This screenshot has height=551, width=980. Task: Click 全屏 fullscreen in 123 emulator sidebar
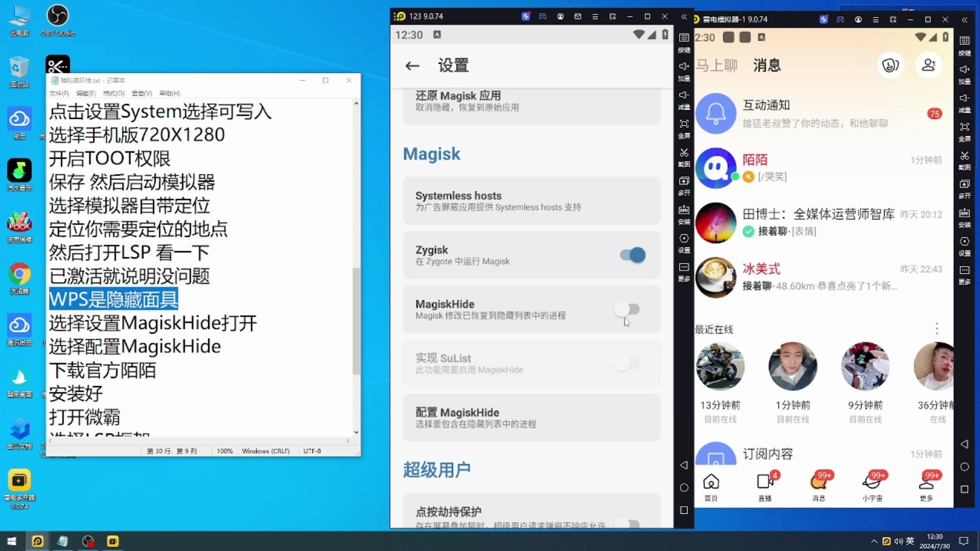coord(684,128)
